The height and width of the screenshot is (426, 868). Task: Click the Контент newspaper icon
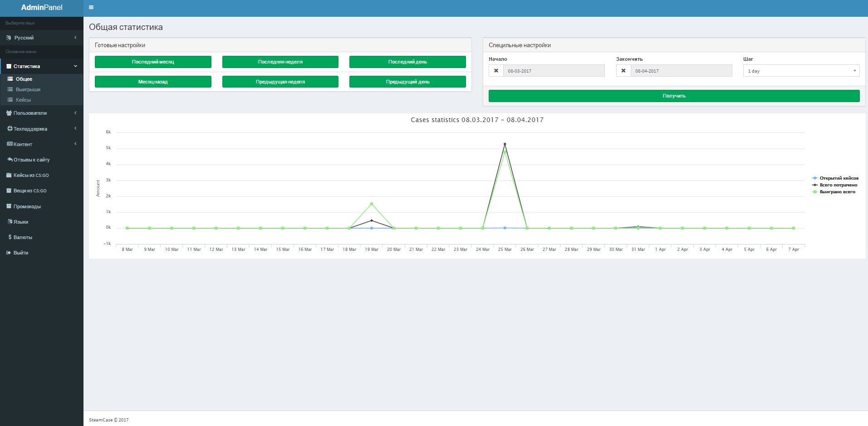10,144
